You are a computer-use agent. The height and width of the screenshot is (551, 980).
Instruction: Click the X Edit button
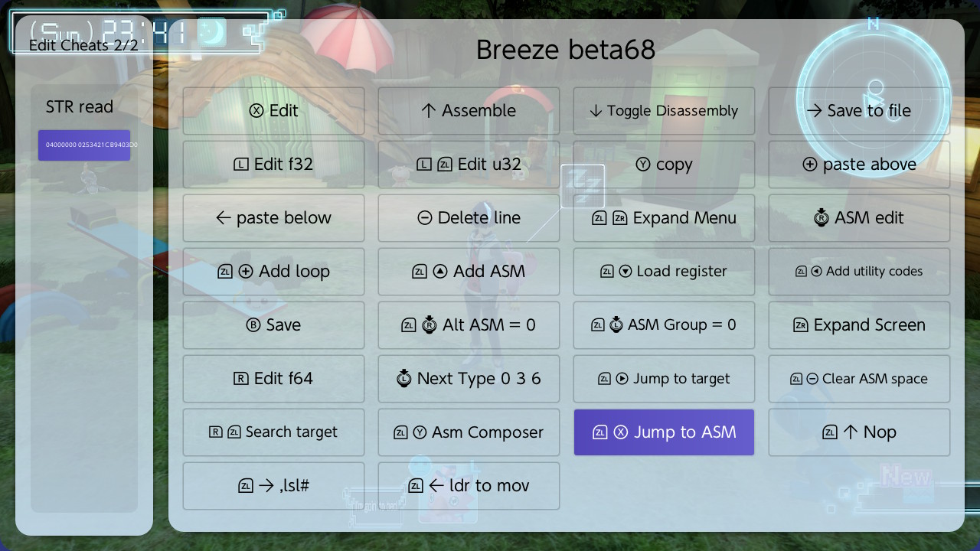pyautogui.click(x=273, y=111)
